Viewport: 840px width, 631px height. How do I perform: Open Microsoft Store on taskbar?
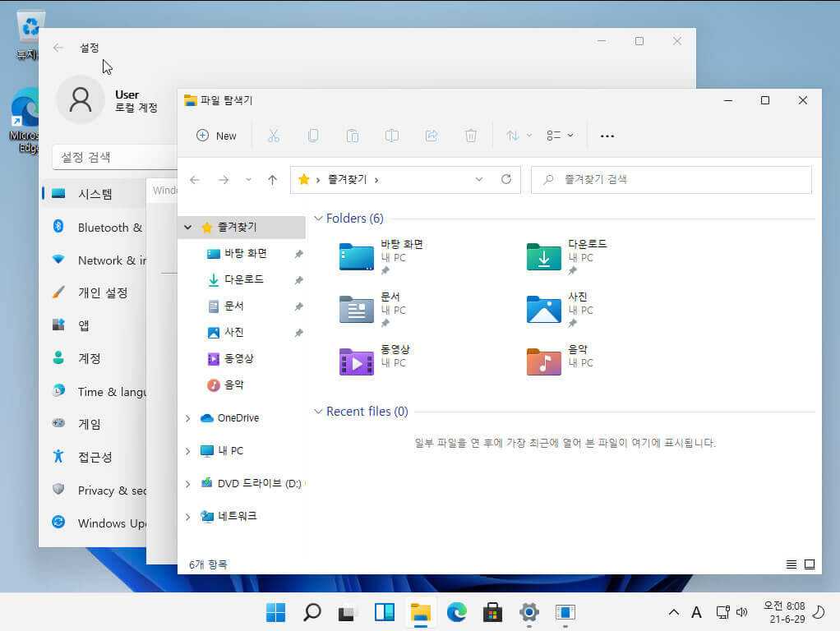[492, 612]
